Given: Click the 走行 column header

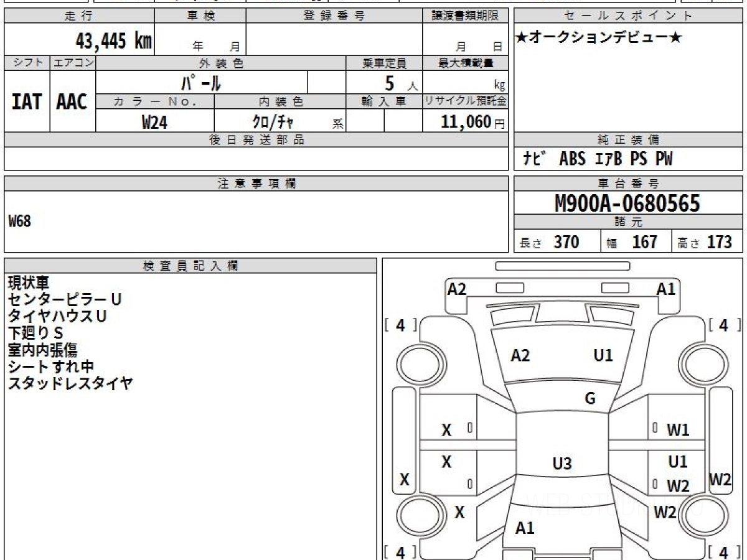Looking at the screenshot, I should pos(79,16).
